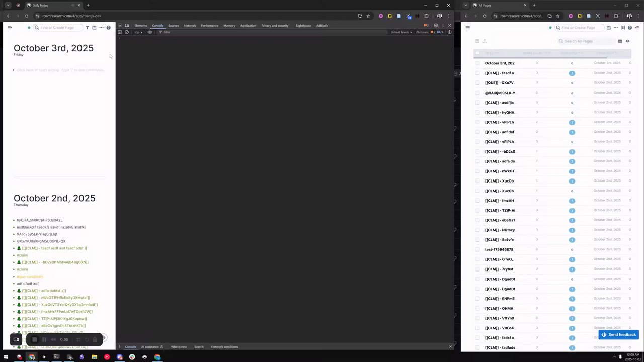Toggle the eye visibility icon beside Search All Pages
The height and width of the screenshot is (362, 644).
pos(627,41)
